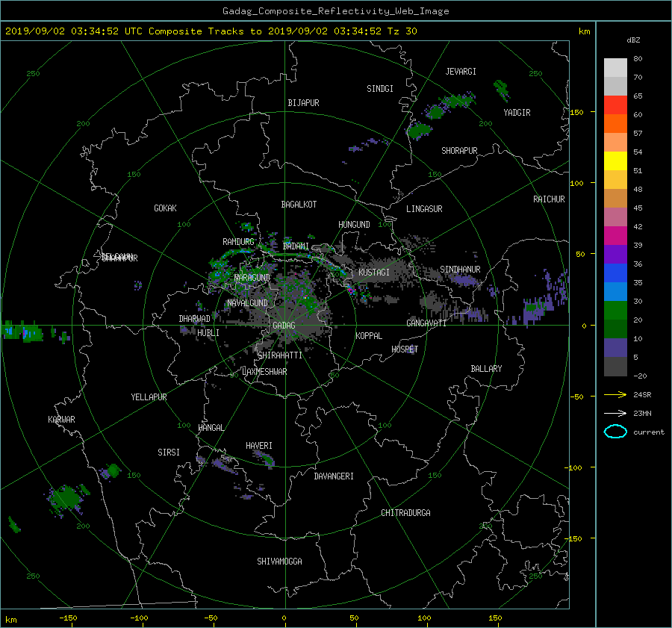Click the white 23MN arrow legend icon
Image resolution: width=672 pixels, height=628 pixels.
coord(615,413)
